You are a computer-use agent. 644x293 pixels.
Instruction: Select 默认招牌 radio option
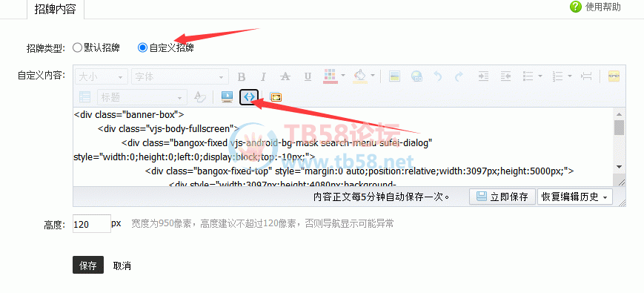pyautogui.click(x=77, y=47)
